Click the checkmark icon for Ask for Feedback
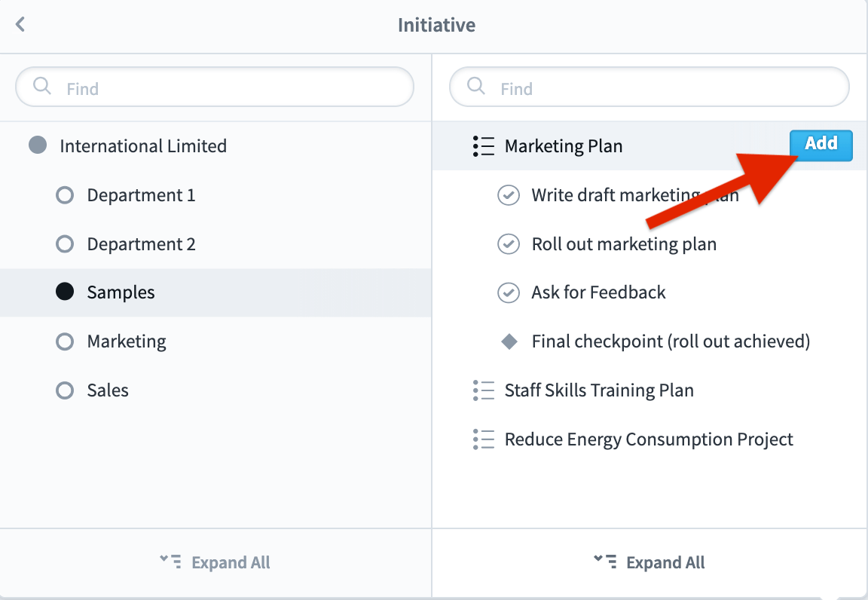Viewport: 868px width, 600px height. click(508, 292)
